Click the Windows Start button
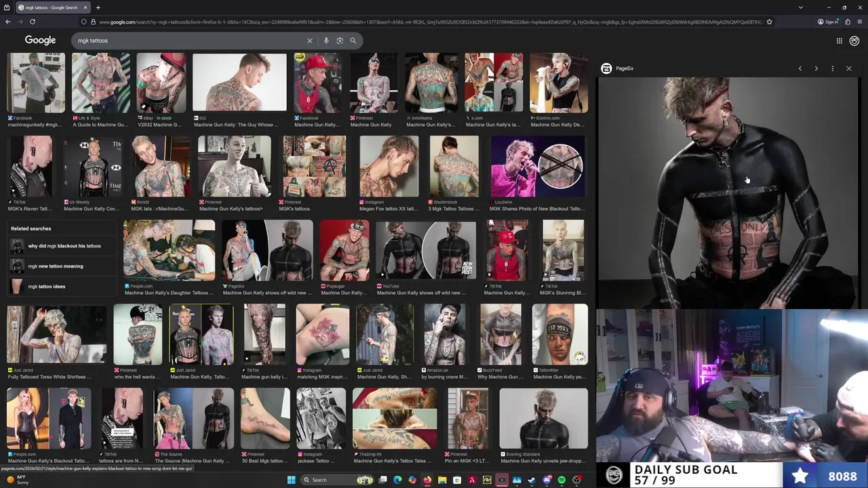 point(292,480)
